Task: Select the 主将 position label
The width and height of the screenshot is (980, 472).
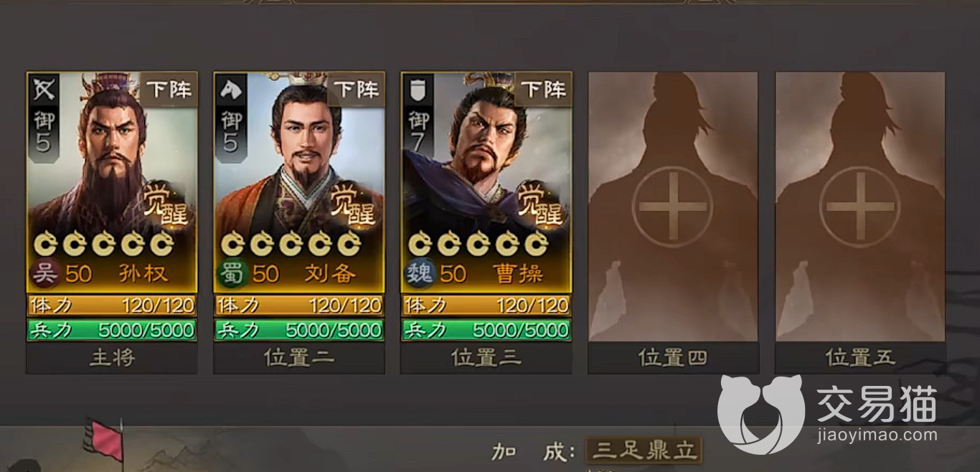Action: [112, 357]
